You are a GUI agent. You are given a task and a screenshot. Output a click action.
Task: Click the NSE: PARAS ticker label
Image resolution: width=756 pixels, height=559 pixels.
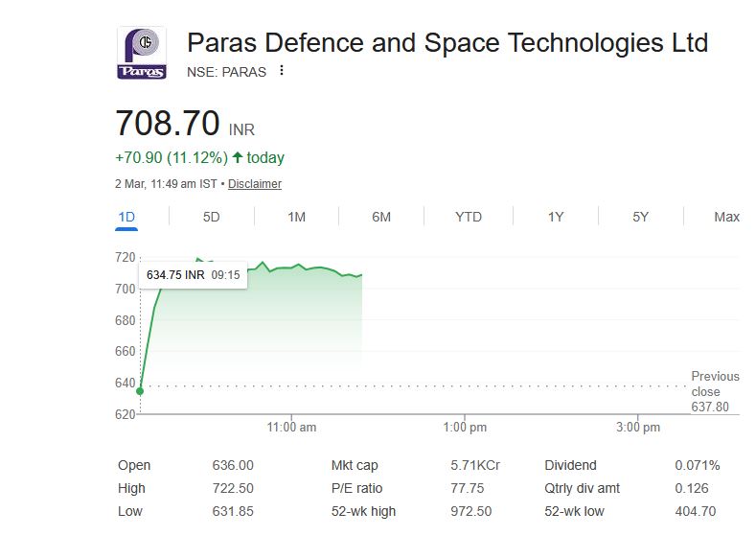tap(226, 72)
